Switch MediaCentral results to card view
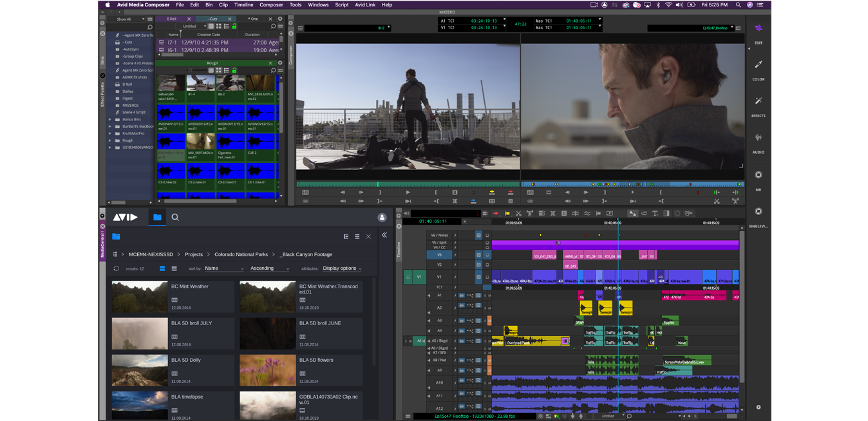 coord(162,268)
